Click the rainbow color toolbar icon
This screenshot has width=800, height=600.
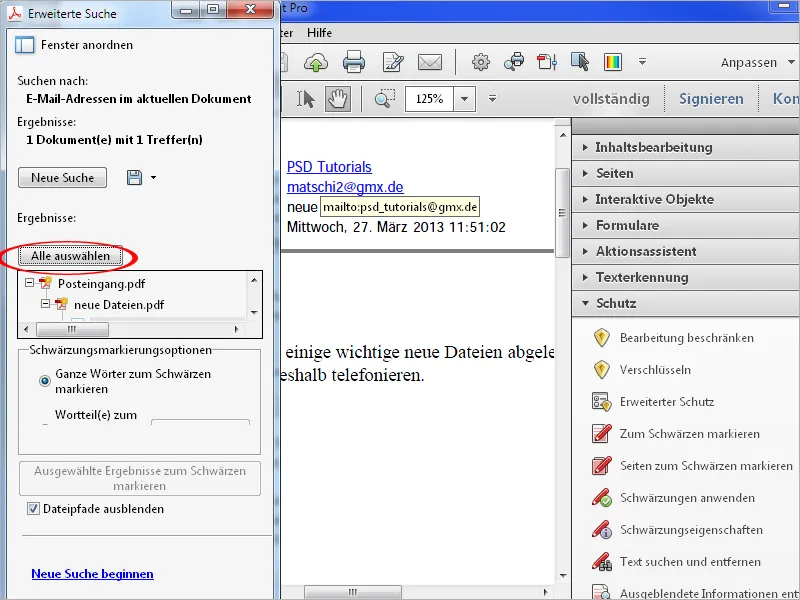click(x=613, y=62)
